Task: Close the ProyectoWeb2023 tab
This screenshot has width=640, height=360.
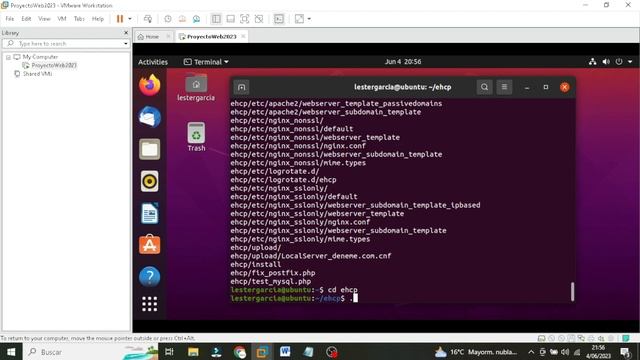Action: pos(243,36)
